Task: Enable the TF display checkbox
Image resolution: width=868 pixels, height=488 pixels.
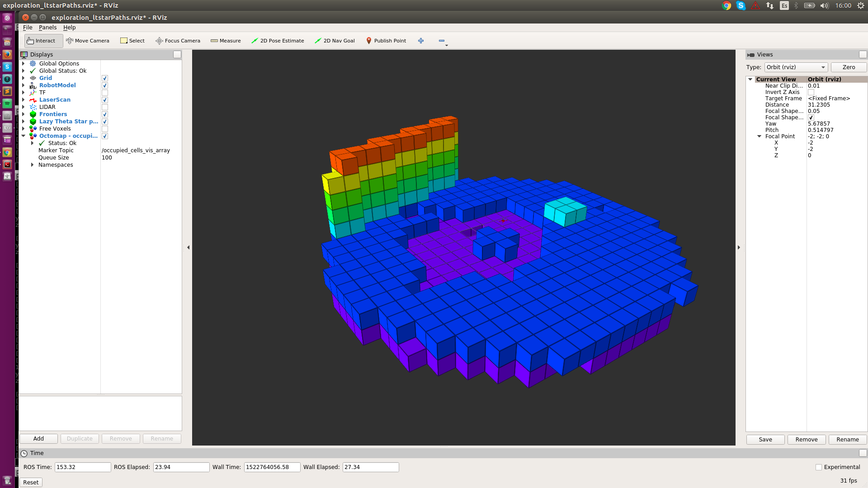Action: coord(105,93)
